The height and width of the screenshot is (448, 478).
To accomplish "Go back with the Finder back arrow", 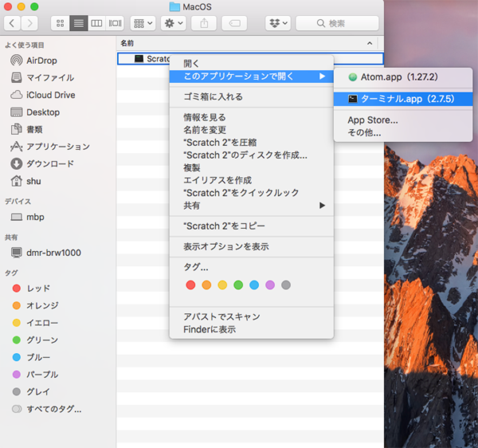I will pyautogui.click(x=12, y=23).
